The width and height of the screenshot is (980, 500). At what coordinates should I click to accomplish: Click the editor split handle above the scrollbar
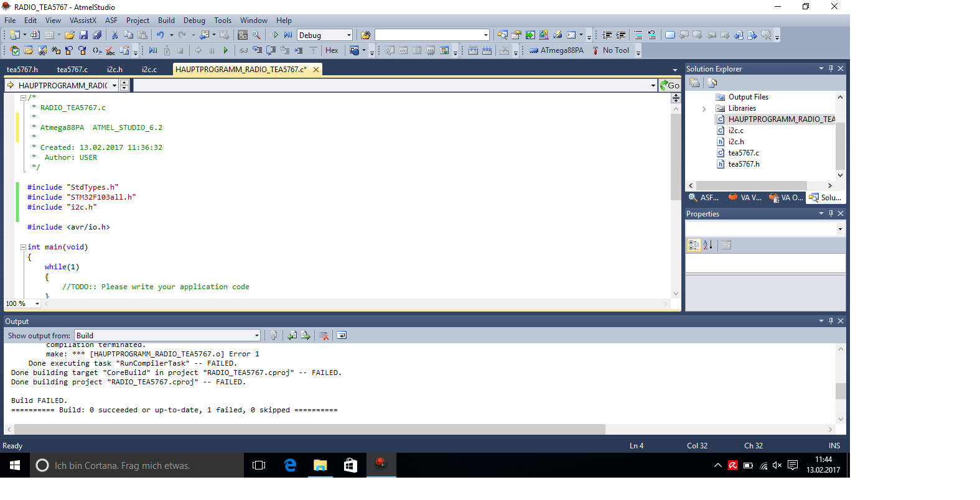point(676,98)
